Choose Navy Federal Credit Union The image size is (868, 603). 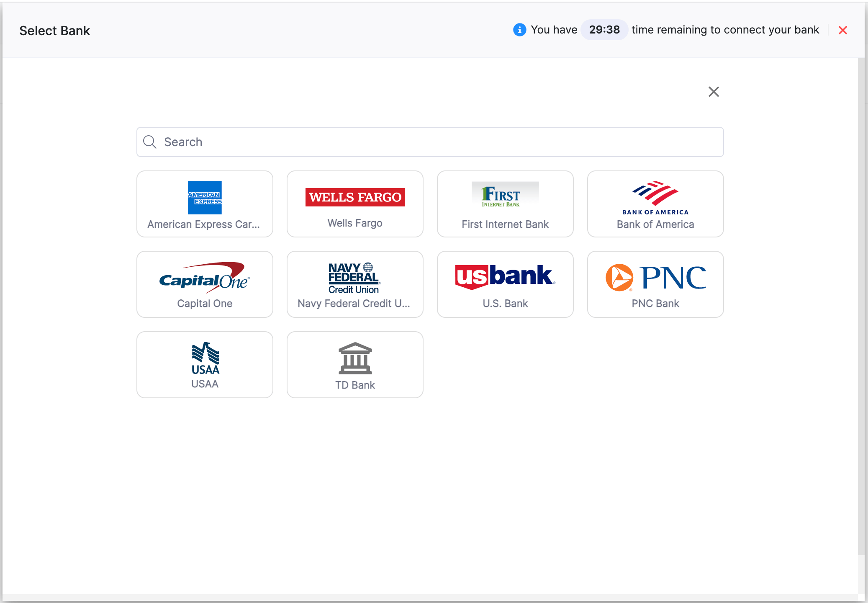[x=355, y=284]
